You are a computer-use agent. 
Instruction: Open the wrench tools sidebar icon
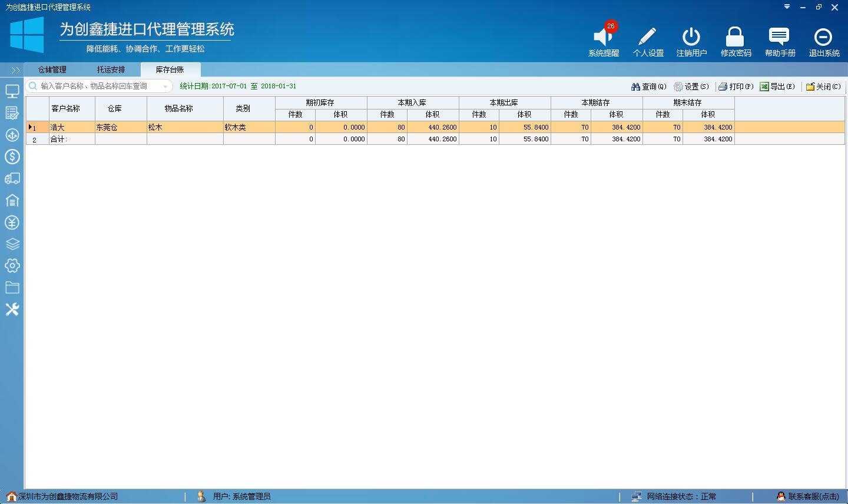12,309
